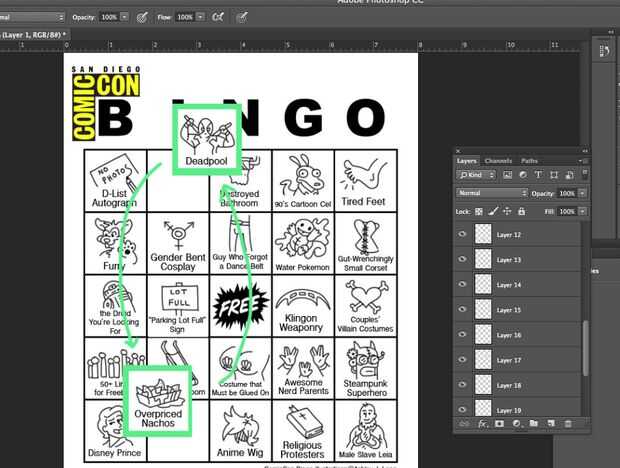This screenshot has width=620, height=468.
Task: Select the row named Layer 17
Action: (518, 360)
